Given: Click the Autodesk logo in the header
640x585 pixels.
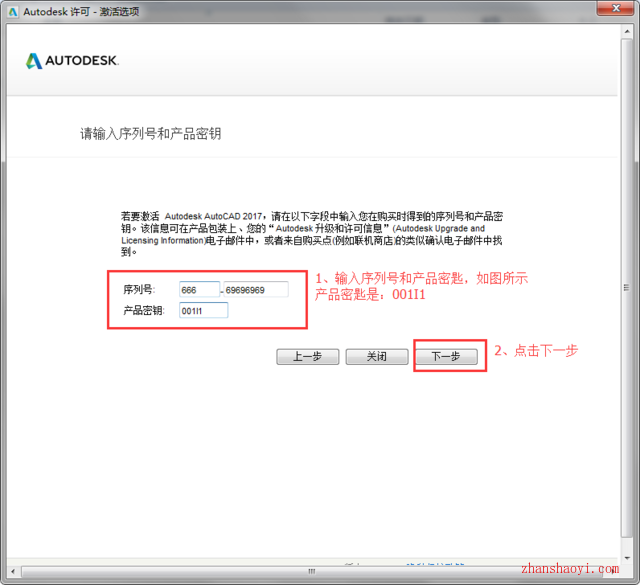Looking at the screenshot, I should [72, 61].
